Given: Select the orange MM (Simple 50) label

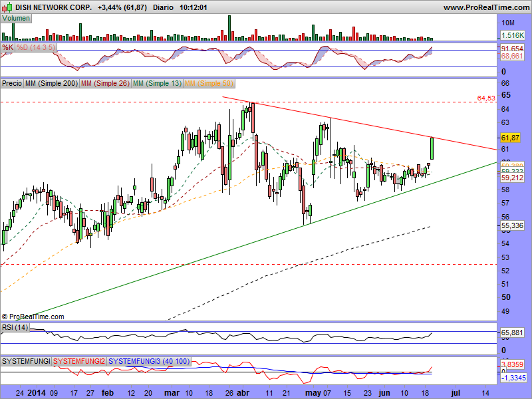Looking at the screenshot, I should (209, 83).
